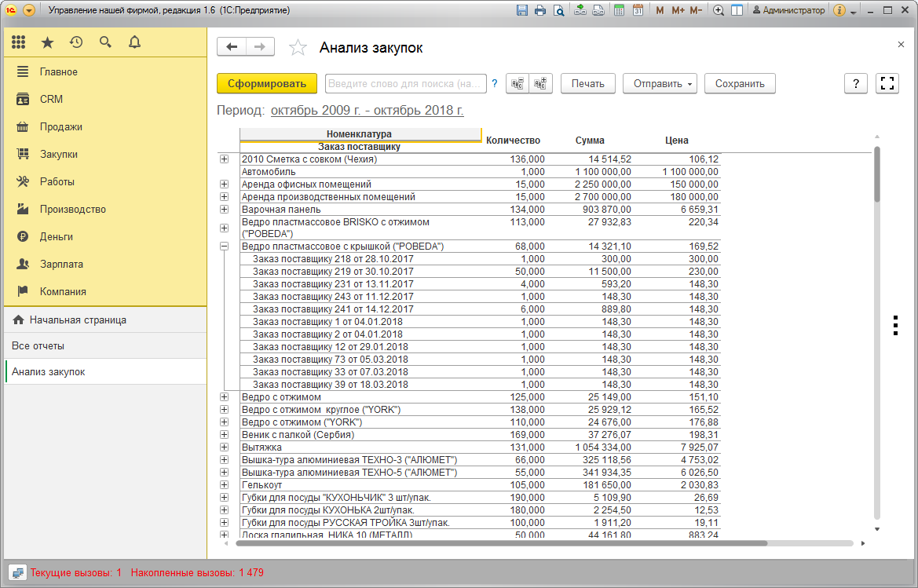Open Favorites star in the left panel
The height and width of the screenshot is (588, 918).
[x=47, y=42]
